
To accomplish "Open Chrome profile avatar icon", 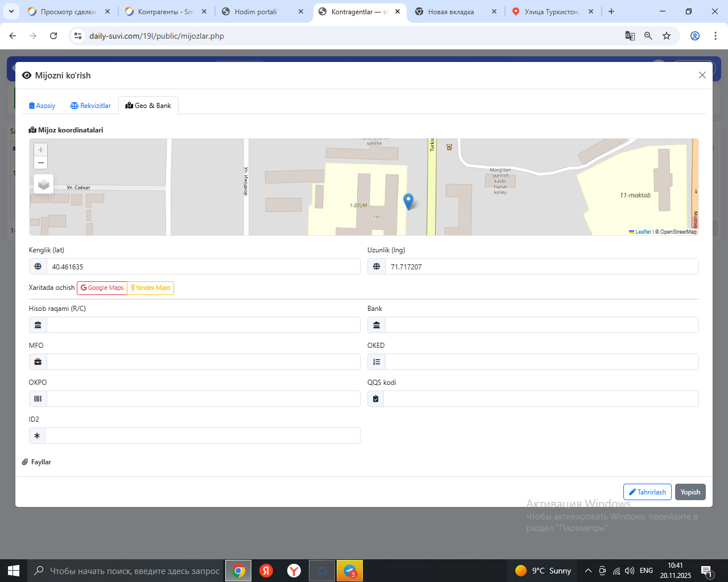I will [x=694, y=36].
